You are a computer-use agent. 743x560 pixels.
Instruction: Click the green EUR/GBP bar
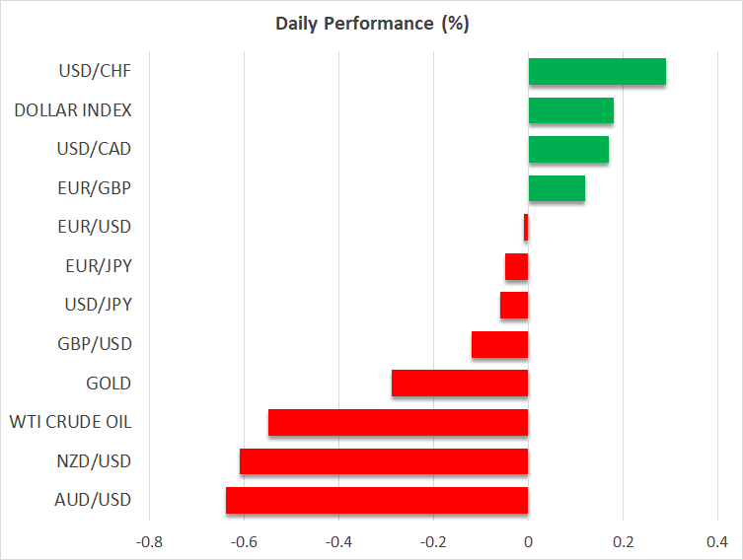pyautogui.click(x=557, y=188)
